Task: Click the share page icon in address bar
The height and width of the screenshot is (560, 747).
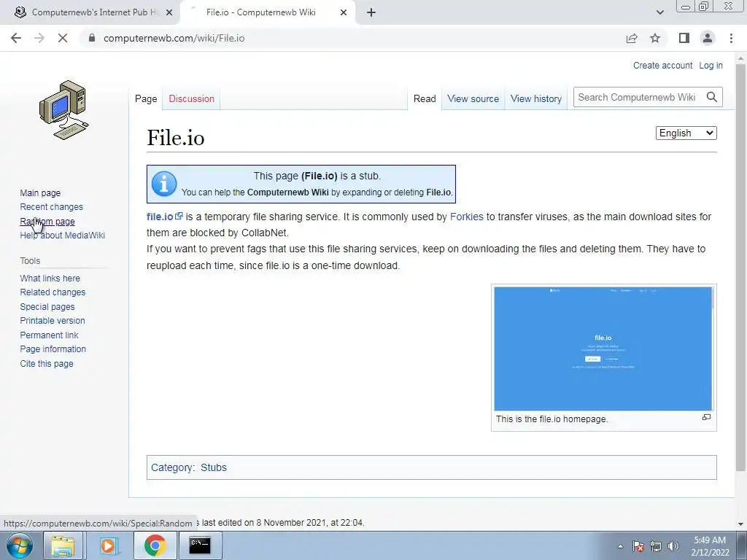Action: point(632,38)
